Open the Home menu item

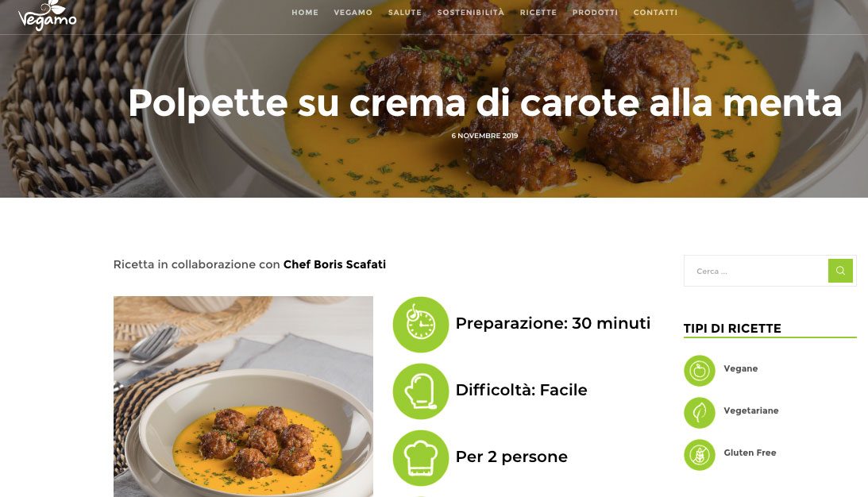point(305,12)
